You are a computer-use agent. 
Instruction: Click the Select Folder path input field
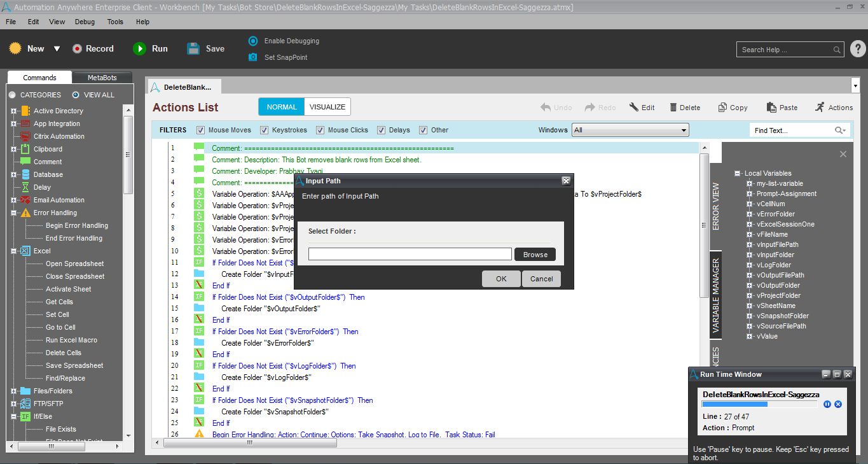410,254
